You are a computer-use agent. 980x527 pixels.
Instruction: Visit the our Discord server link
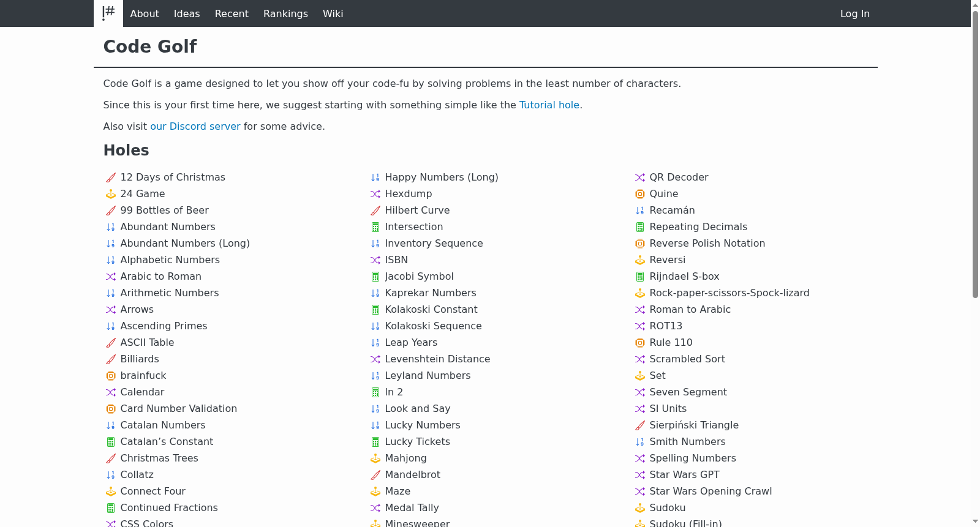(195, 126)
